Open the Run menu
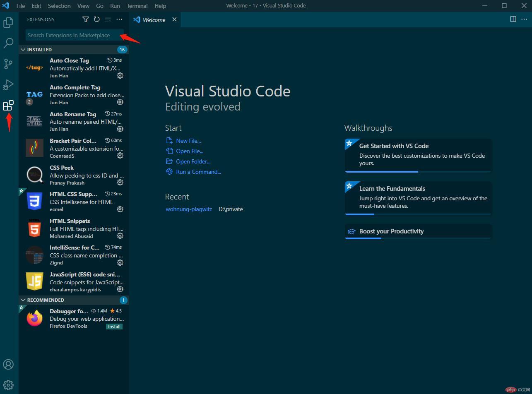The height and width of the screenshot is (394, 532). tap(115, 6)
